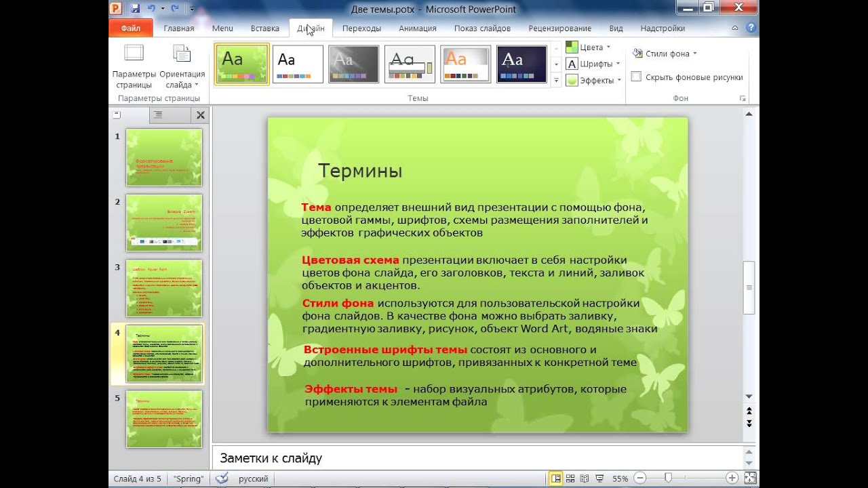Image resolution: width=868 pixels, height=488 pixels.
Task: Click the "Spring" theme name in status bar
Action: coord(189,479)
